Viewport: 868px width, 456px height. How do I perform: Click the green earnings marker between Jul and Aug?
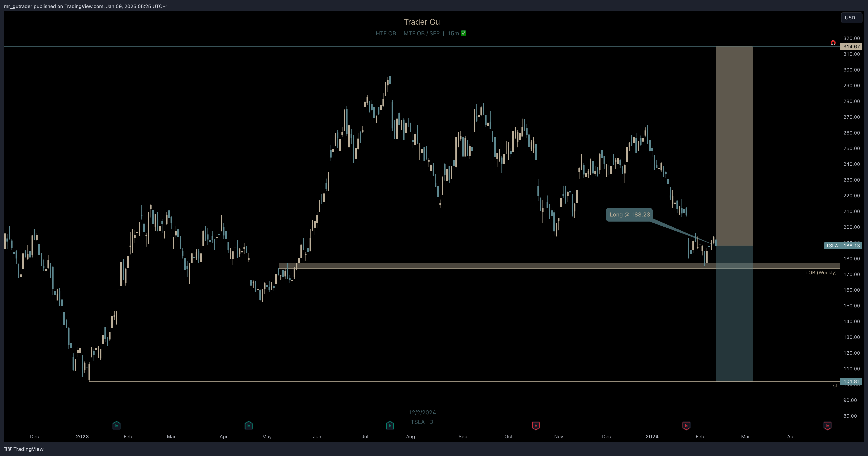pyautogui.click(x=390, y=425)
